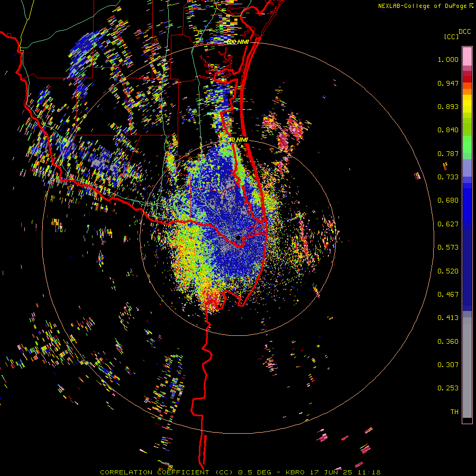Click the 100 NMI range ring label

click(238, 42)
